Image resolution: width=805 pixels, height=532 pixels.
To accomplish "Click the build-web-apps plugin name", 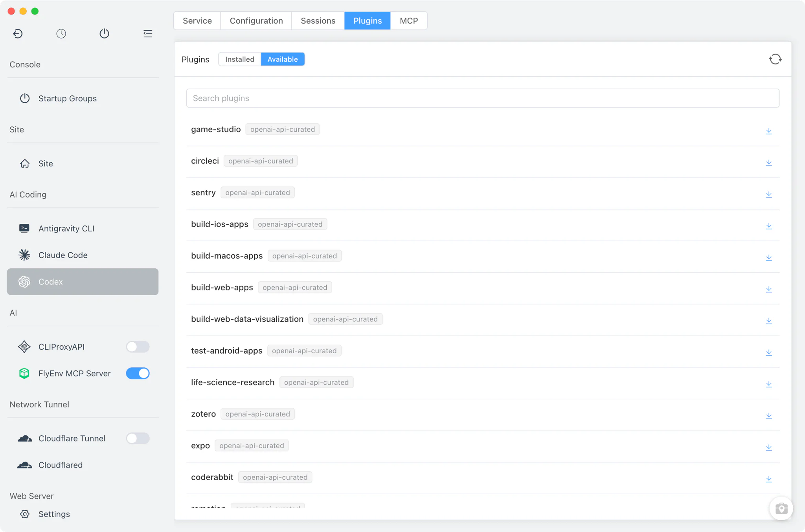I will click(x=222, y=287).
